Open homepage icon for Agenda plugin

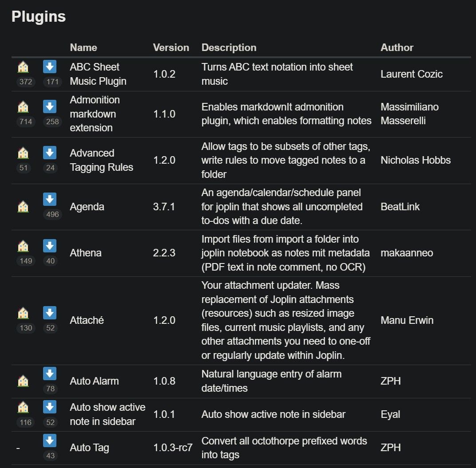click(x=23, y=206)
